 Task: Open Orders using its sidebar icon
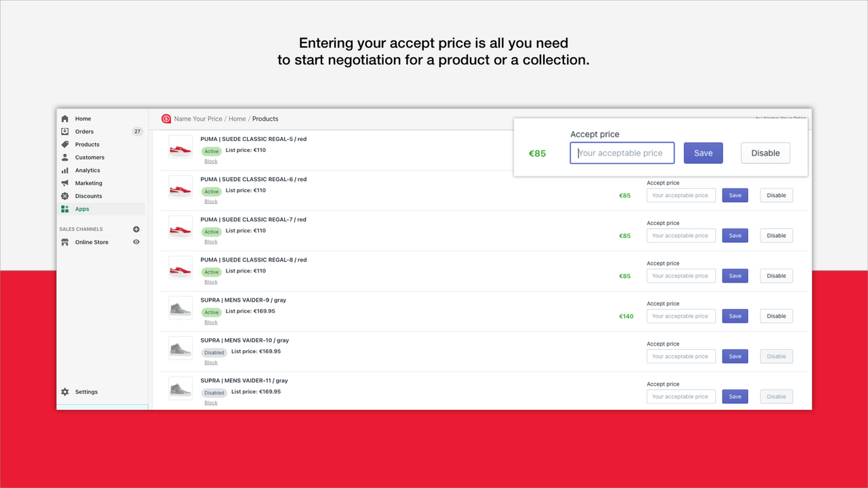coord(64,131)
